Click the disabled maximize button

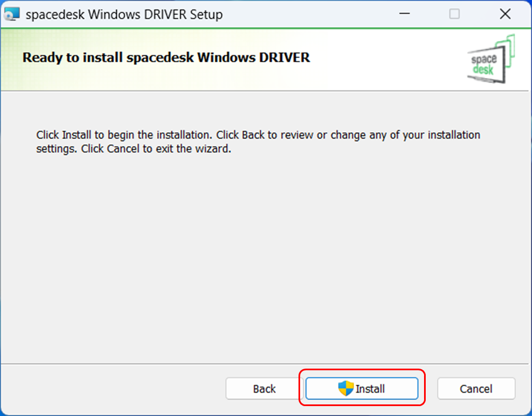tap(454, 14)
